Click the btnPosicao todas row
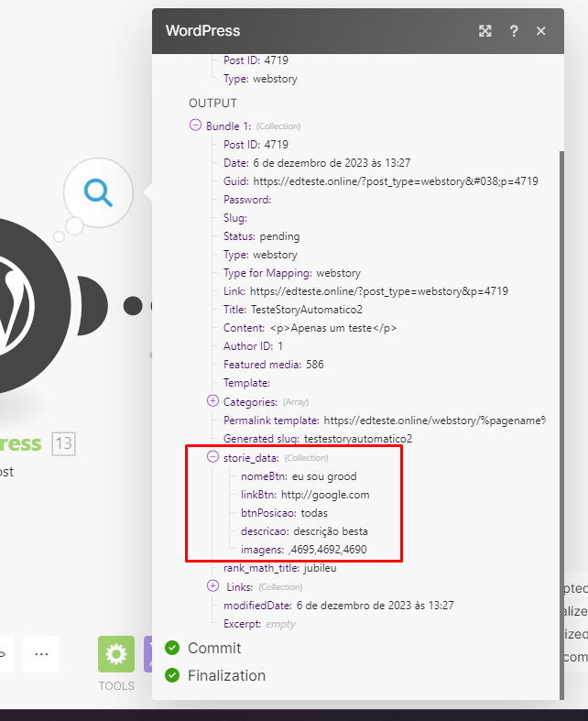Image resolution: width=588 pixels, height=721 pixels. [284, 513]
